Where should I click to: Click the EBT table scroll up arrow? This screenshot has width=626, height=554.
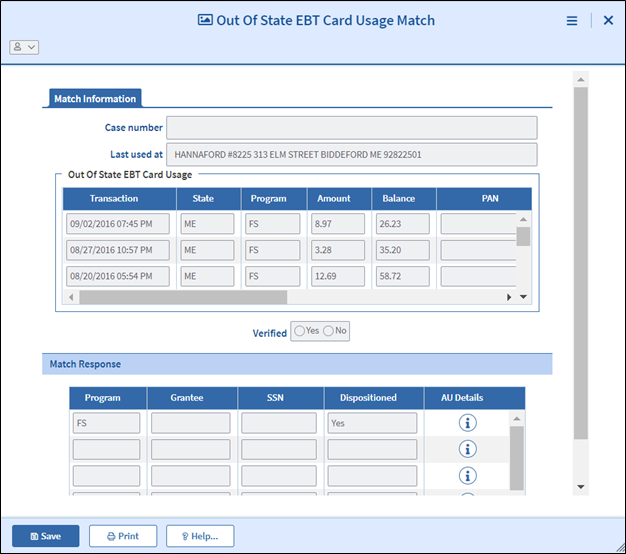click(x=523, y=220)
